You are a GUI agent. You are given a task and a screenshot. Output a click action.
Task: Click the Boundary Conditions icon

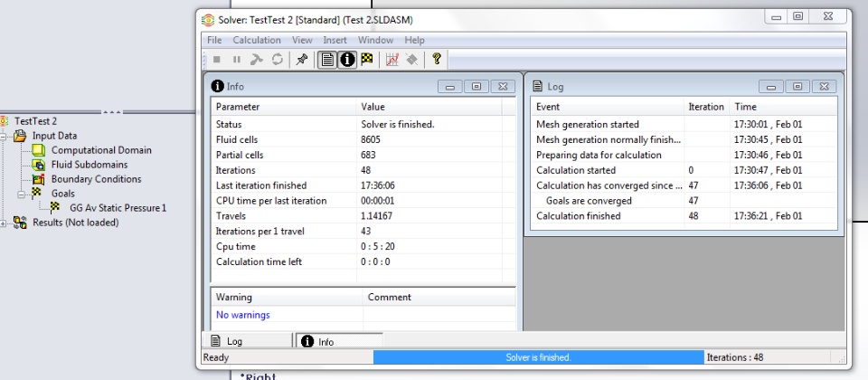pos(38,179)
